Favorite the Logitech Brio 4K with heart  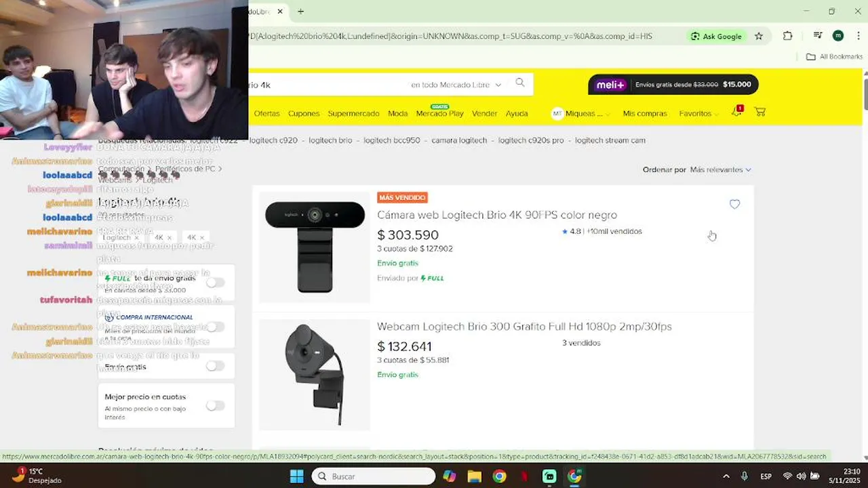click(x=734, y=204)
